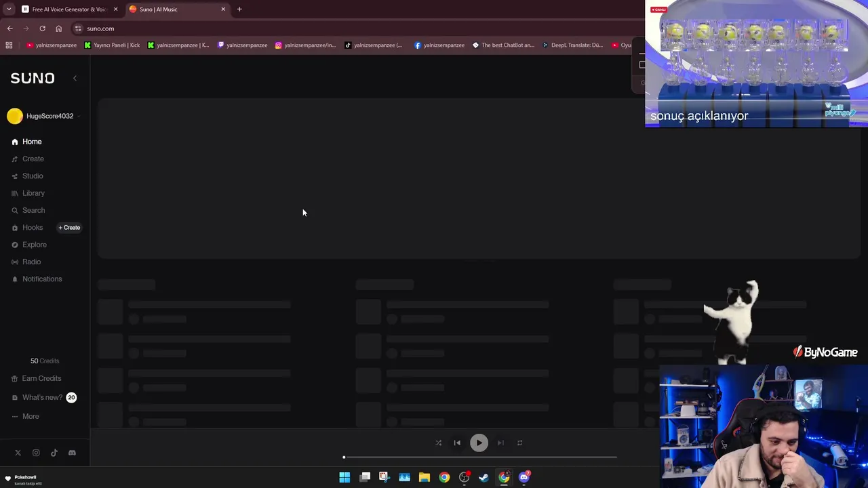Open the Home page in sidebar

pyautogui.click(x=27, y=142)
